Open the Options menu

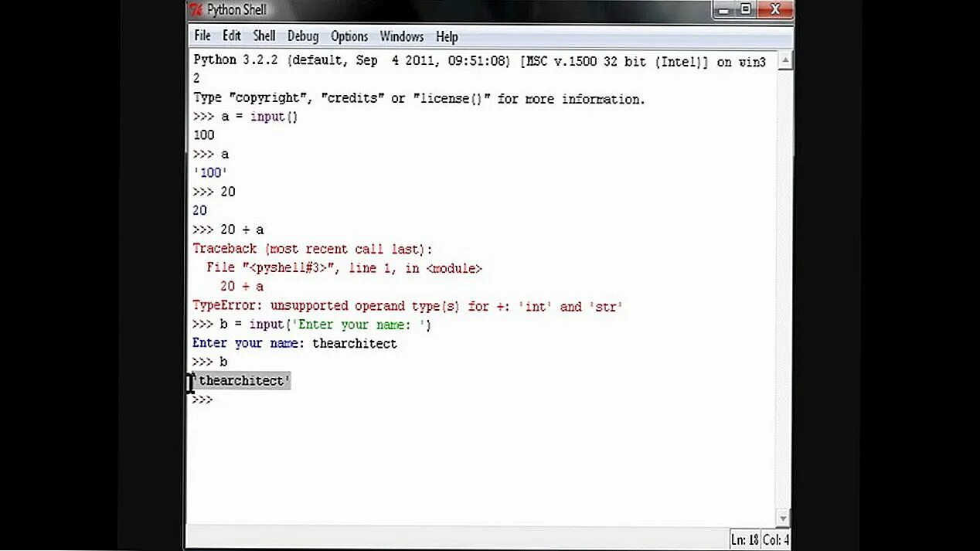coord(349,36)
